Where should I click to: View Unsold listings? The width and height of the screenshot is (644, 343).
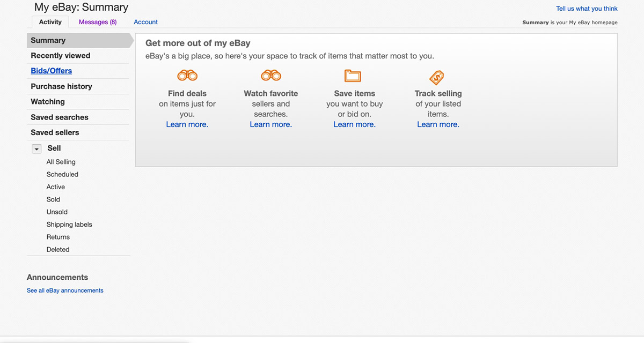pyautogui.click(x=57, y=212)
